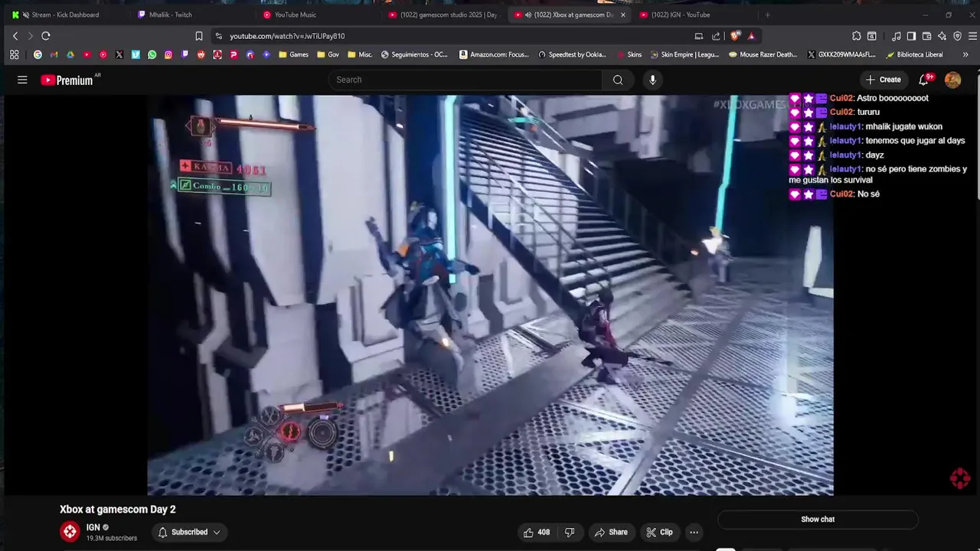
Task: Dislike the video with thumbs down
Action: (570, 532)
